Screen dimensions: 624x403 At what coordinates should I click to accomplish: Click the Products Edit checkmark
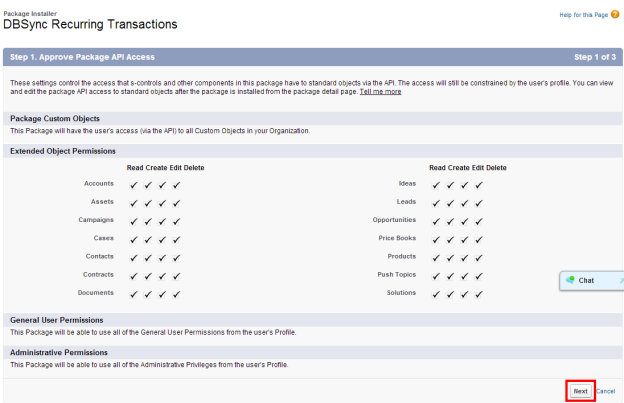(x=465, y=257)
